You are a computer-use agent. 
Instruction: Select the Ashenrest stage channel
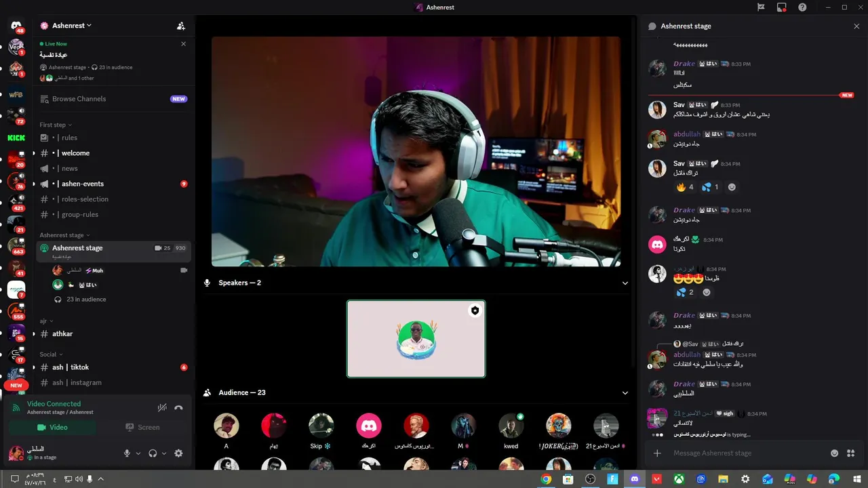click(x=113, y=251)
